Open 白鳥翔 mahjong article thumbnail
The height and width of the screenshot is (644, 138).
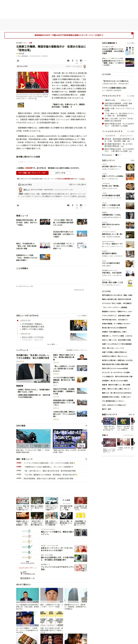tap(130, 62)
